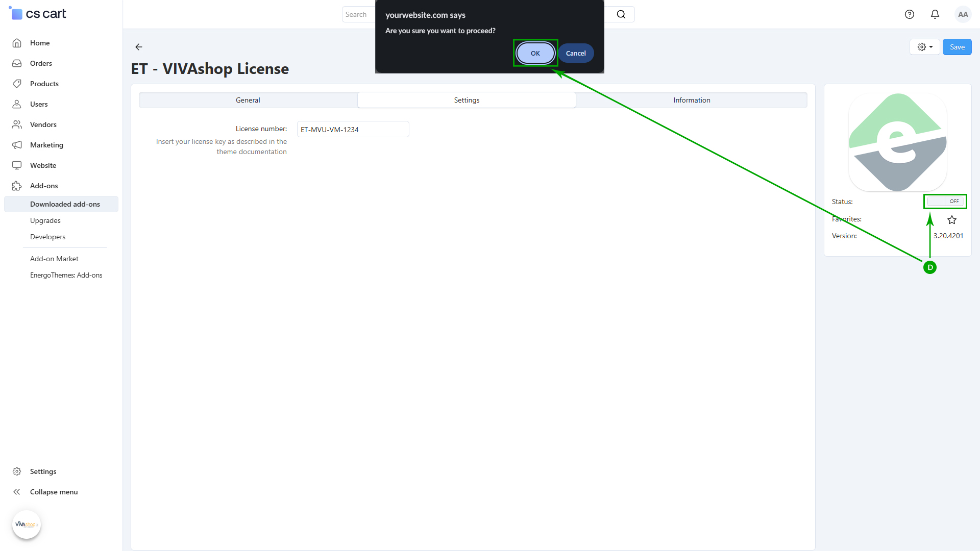Image resolution: width=980 pixels, height=551 pixels.
Task: Open the AA user avatar menu
Action: click(x=963, y=14)
